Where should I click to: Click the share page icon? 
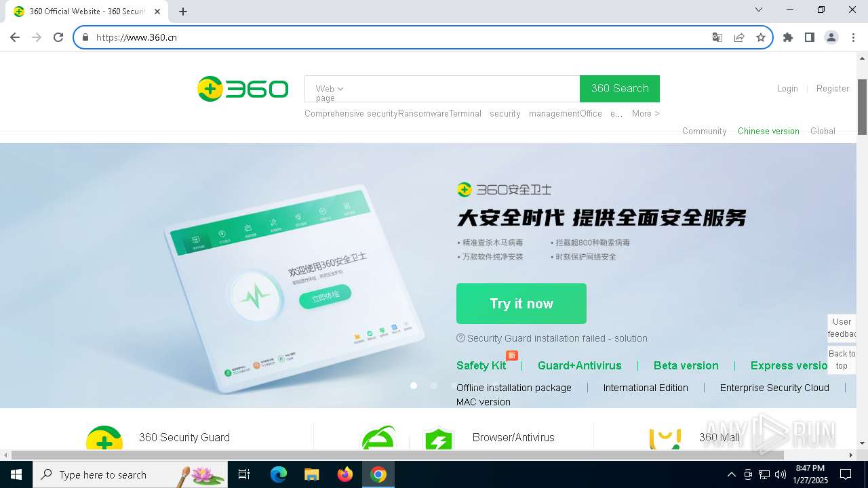tap(739, 37)
